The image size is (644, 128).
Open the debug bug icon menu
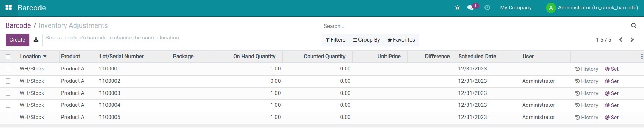coord(457,8)
